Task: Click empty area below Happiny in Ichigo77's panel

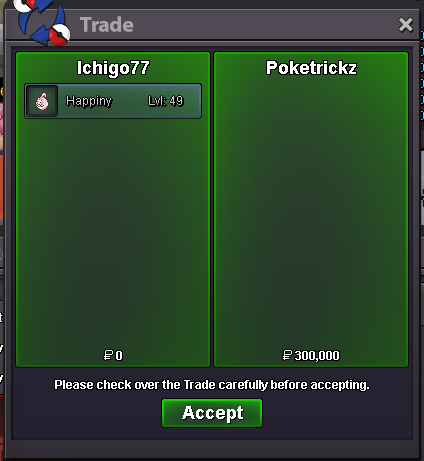Action: click(113, 233)
